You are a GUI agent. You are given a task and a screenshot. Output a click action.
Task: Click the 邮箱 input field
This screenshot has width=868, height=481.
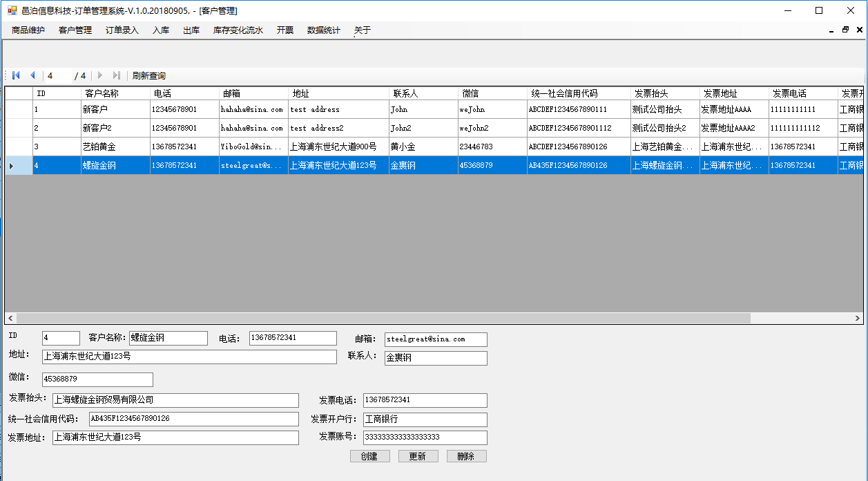click(436, 339)
